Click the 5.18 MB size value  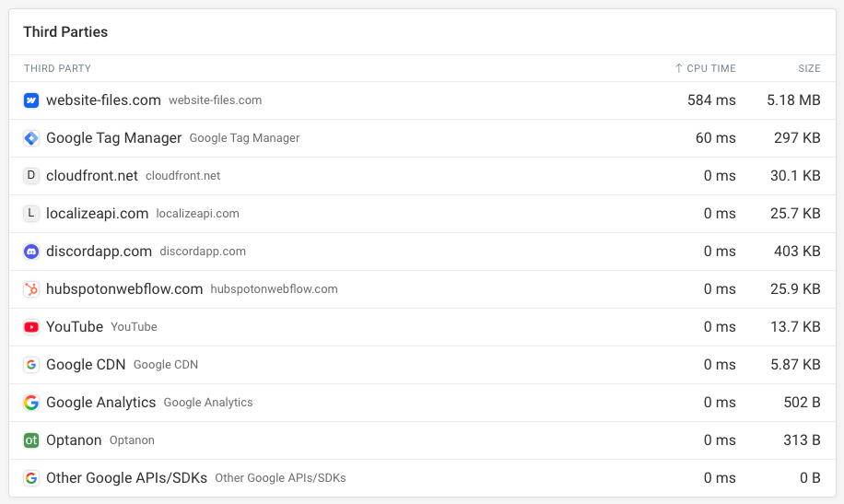pos(793,100)
